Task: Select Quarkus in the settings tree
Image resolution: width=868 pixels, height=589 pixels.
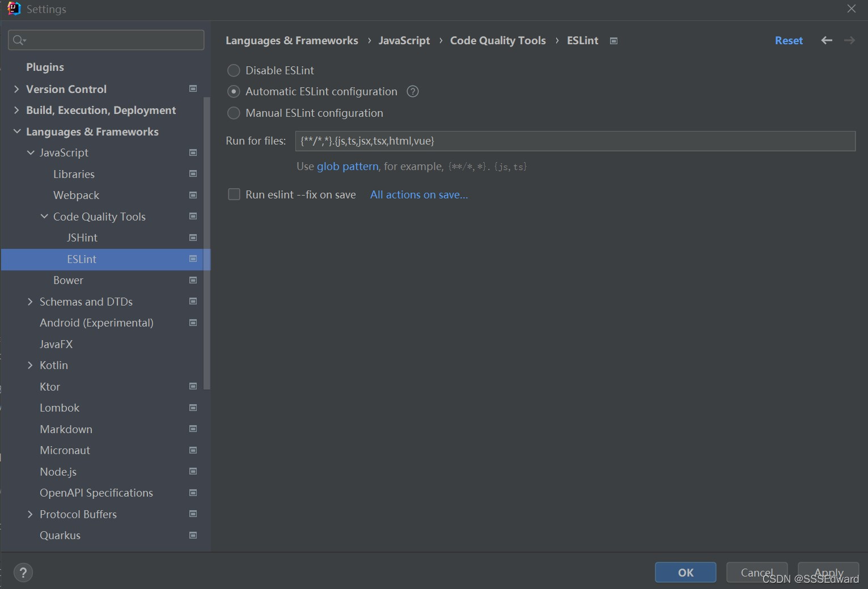Action: tap(60, 535)
